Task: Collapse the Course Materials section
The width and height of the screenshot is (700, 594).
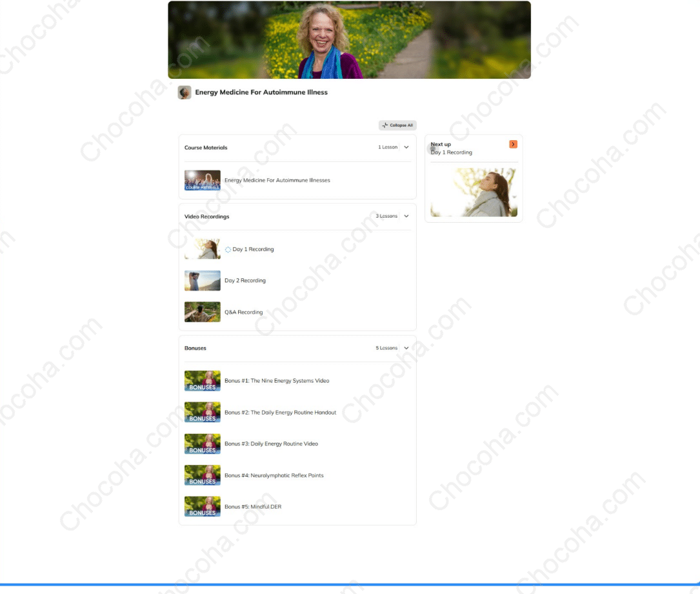Action: 406,147
